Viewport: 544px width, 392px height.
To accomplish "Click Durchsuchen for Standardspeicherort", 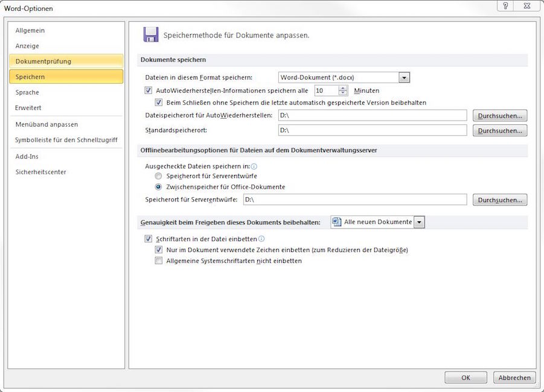I will pos(499,130).
